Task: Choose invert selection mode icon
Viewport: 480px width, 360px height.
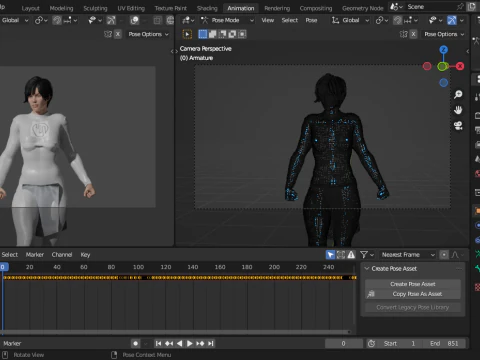Action: 232,34
